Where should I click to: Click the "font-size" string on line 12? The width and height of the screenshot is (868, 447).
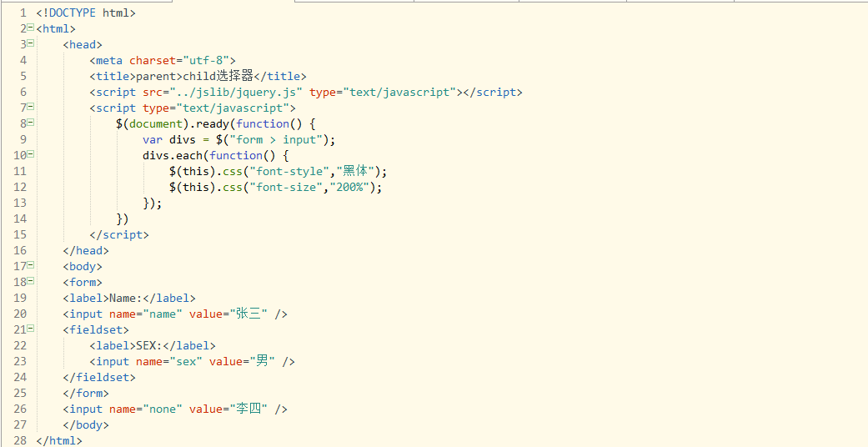(x=286, y=187)
